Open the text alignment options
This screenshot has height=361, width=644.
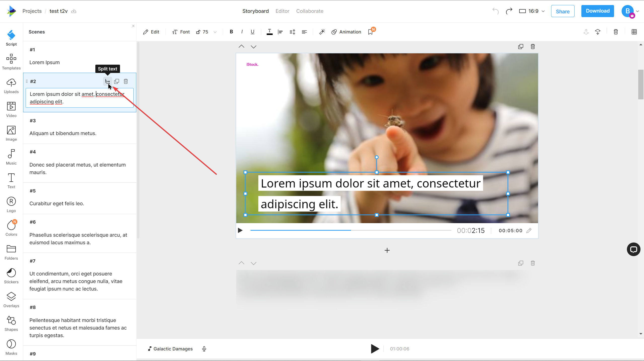pos(280,32)
